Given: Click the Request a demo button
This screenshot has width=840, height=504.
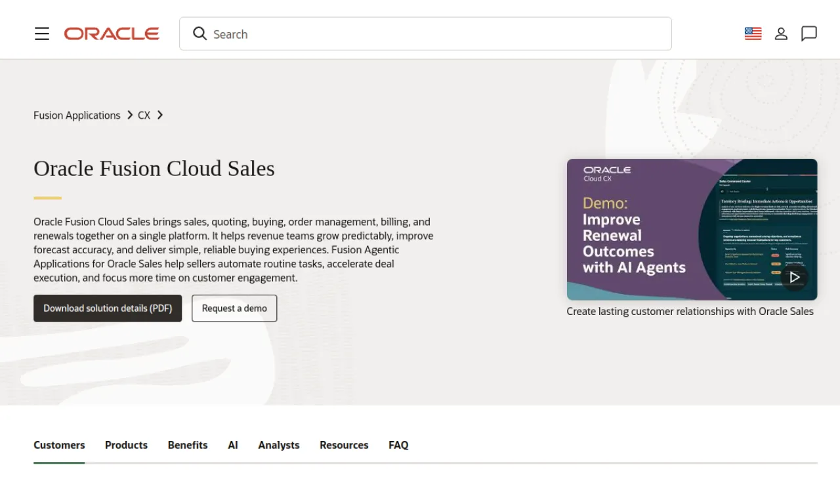Looking at the screenshot, I should [234, 308].
